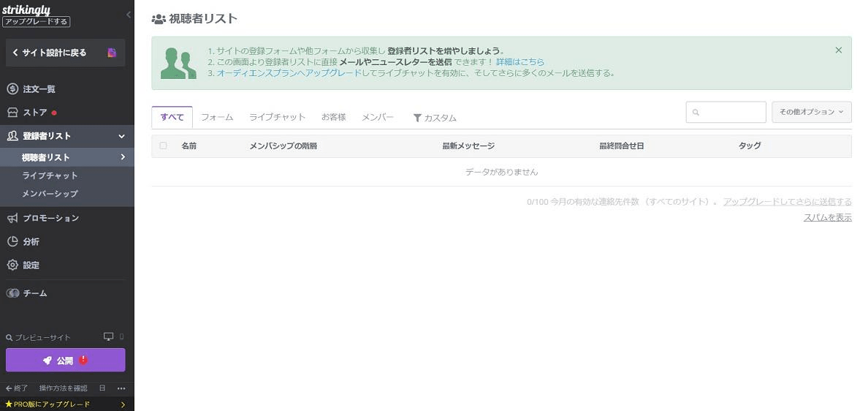Image resolution: width=868 pixels, height=411 pixels.
Task: Click the タグ column header
Action: (750, 146)
